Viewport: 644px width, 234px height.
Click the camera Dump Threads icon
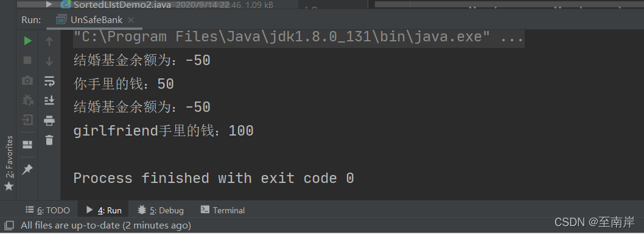[x=27, y=81]
